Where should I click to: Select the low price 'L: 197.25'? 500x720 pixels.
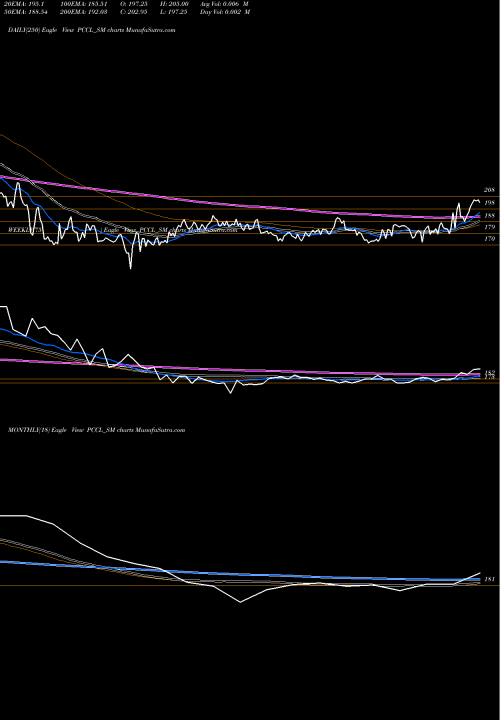click(x=174, y=12)
